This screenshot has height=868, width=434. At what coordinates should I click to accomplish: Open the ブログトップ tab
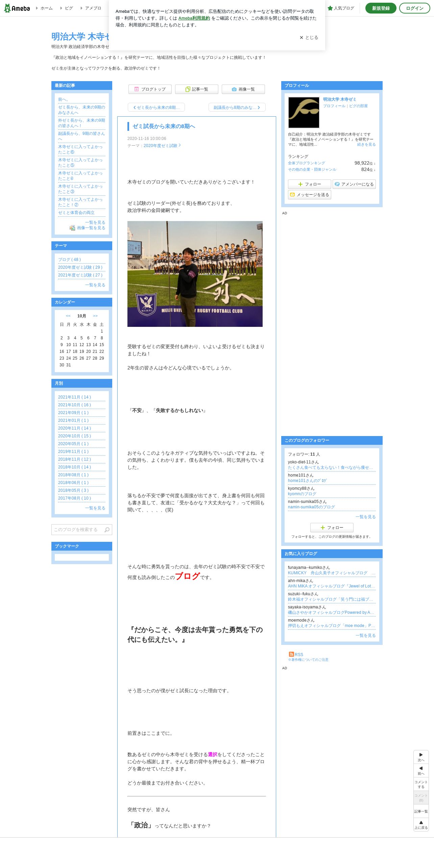pyautogui.click(x=150, y=89)
